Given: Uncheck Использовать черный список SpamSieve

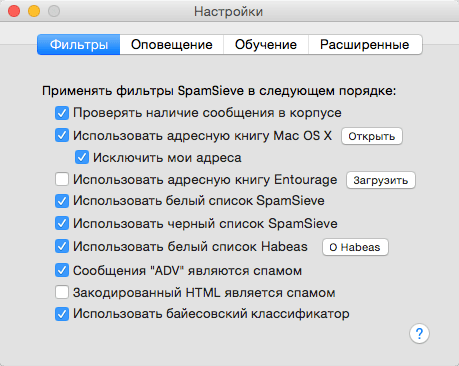Looking at the screenshot, I should 62,223.
